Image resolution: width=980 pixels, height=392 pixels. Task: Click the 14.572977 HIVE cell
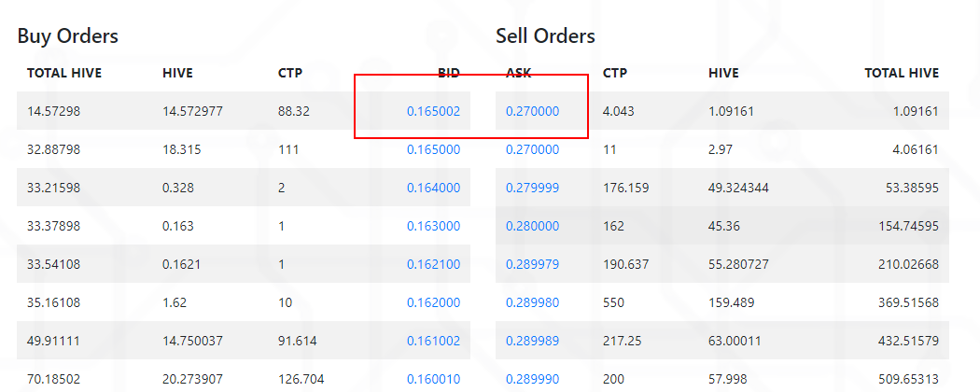(x=192, y=111)
